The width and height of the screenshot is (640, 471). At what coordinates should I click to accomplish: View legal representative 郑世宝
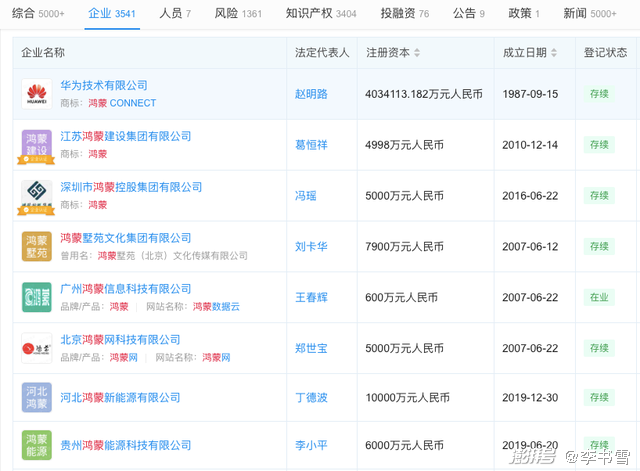[311, 348]
